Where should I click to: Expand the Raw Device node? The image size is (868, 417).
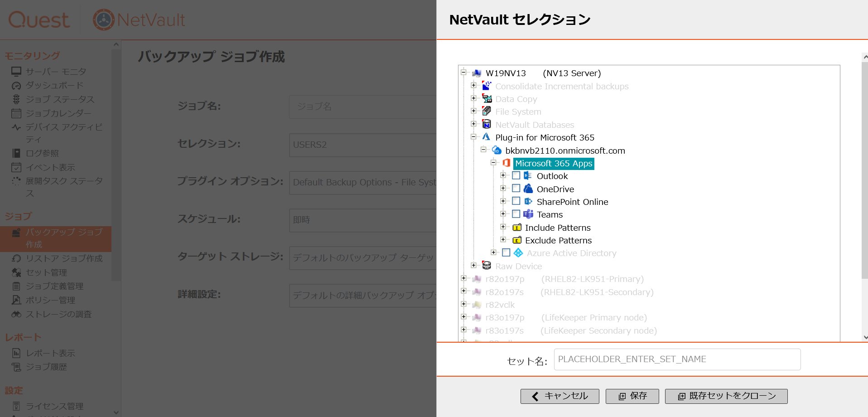(x=473, y=265)
